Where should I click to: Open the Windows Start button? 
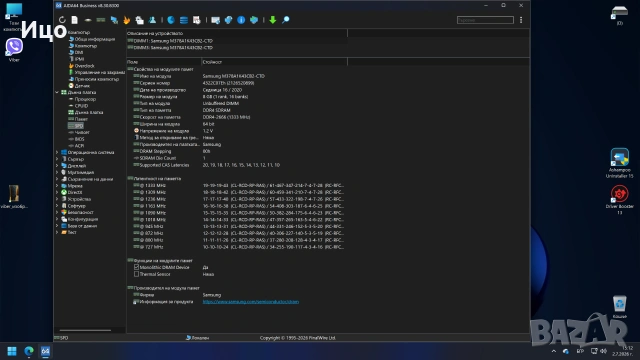pyautogui.click(x=12, y=351)
